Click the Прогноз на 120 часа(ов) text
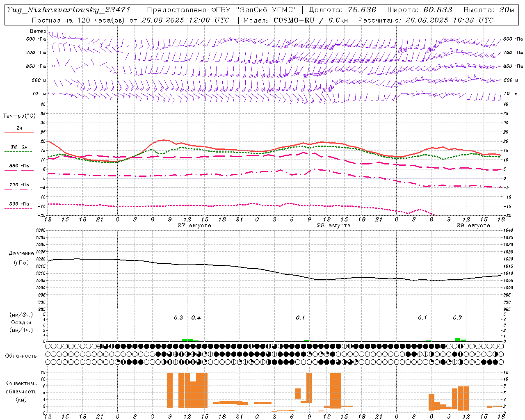The image size is (525, 420). click(80, 20)
